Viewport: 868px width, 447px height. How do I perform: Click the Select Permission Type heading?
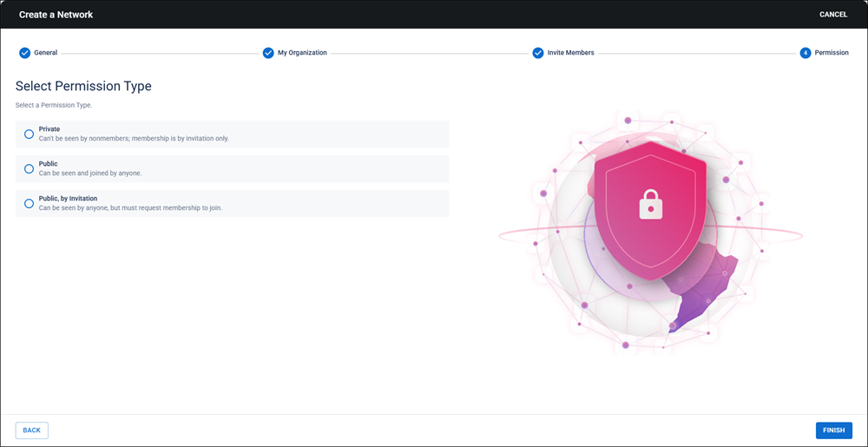click(x=83, y=86)
